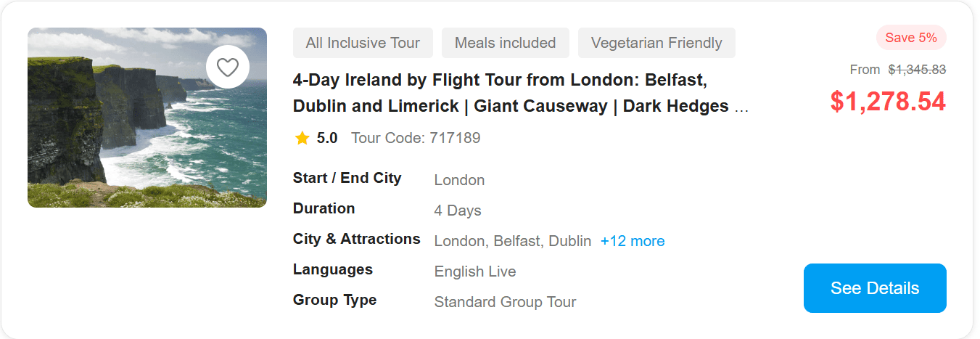The image size is (980, 339).
Task: Select the Meals included tag
Action: pos(505,43)
